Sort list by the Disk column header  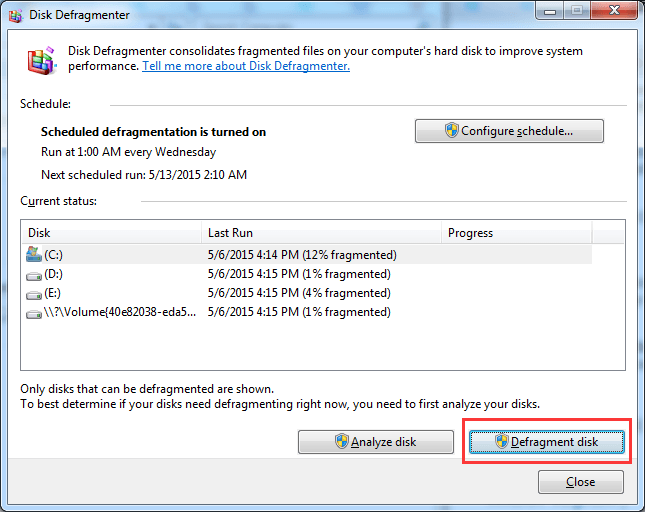111,233
